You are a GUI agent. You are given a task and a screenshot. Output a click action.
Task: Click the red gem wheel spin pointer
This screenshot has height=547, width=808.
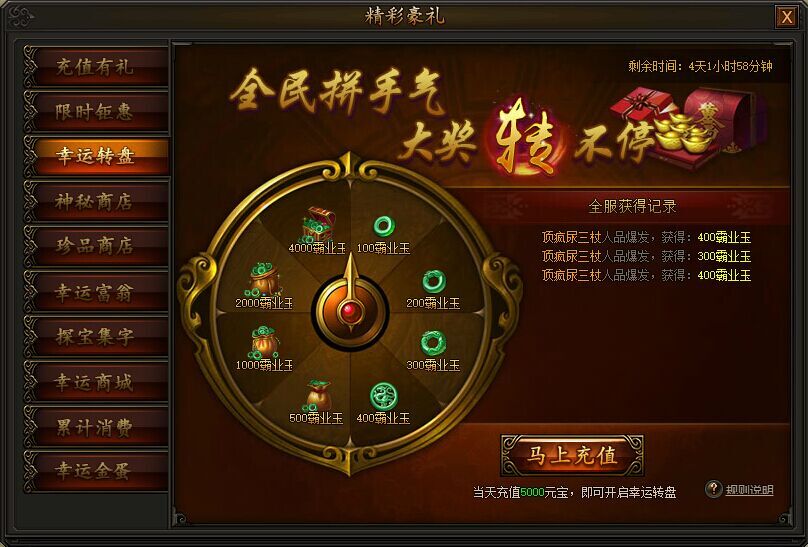pos(350,312)
